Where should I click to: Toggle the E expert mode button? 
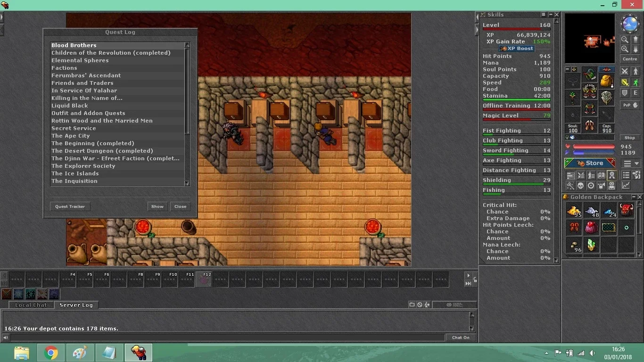tap(636, 93)
